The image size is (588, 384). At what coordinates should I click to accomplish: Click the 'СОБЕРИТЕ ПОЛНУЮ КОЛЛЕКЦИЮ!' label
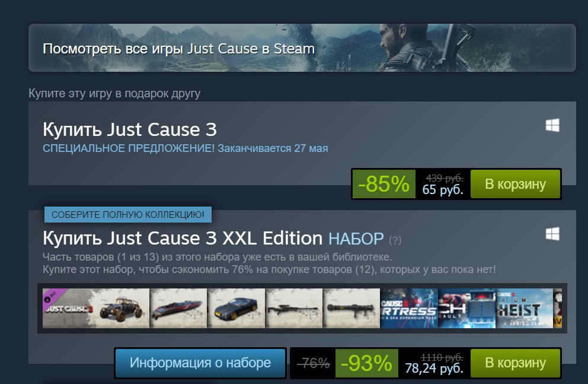pyautogui.click(x=128, y=215)
